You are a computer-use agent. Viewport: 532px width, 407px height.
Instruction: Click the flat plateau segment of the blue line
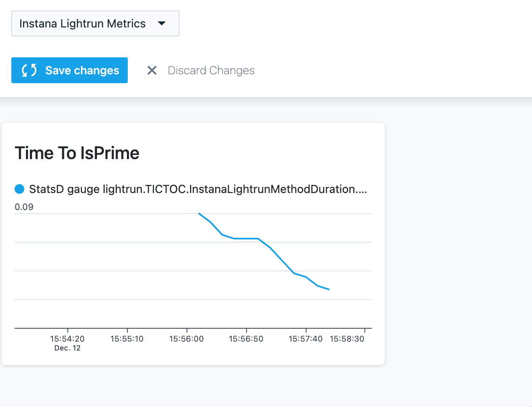(246, 239)
